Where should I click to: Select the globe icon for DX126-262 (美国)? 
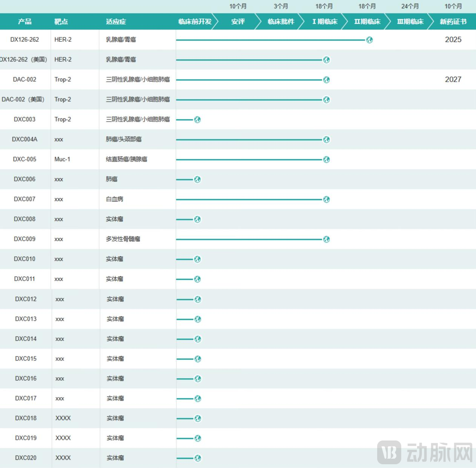(327, 60)
